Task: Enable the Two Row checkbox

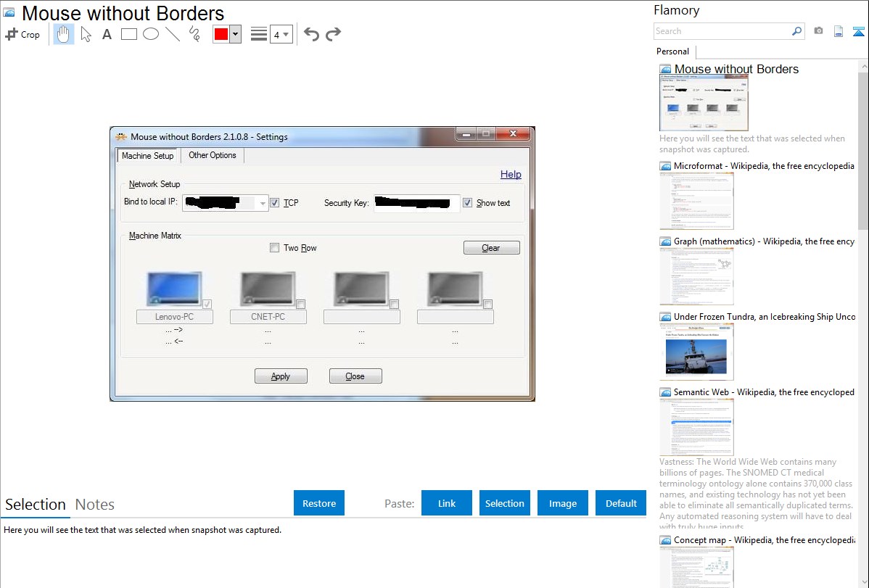Action: click(x=274, y=248)
